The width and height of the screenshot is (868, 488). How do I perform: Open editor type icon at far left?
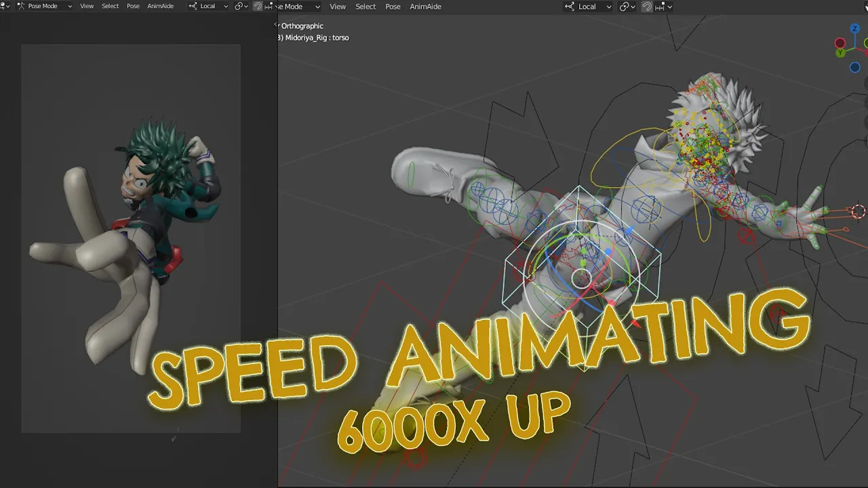click(x=4, y=6)
